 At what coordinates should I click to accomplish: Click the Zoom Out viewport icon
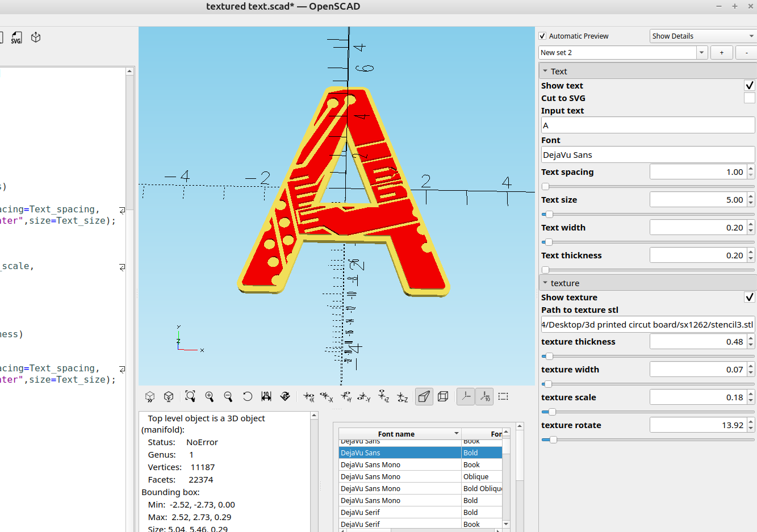(x=228, y=396)
